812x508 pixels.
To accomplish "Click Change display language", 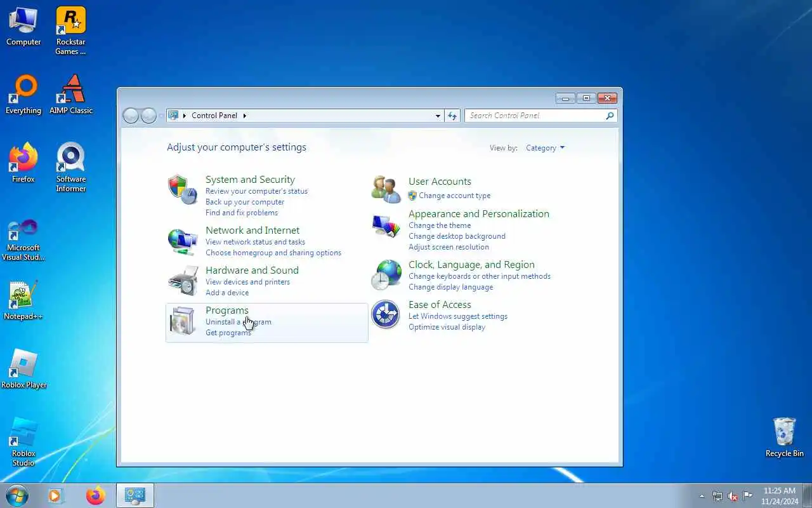I will [450, 287].
